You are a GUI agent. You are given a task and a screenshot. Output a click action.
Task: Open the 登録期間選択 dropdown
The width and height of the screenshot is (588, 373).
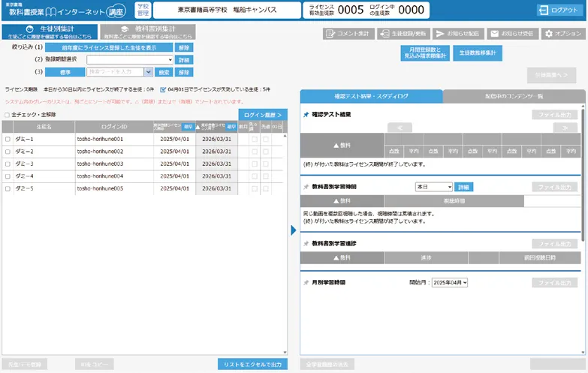point(130,59)
